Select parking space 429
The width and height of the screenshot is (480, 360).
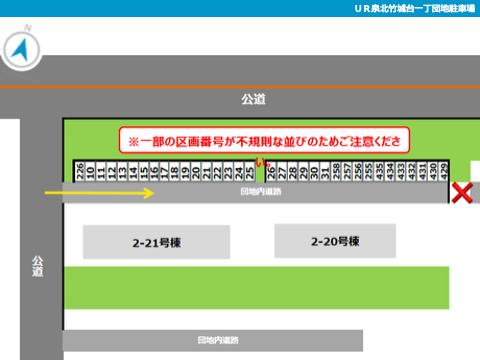(444, 171)
